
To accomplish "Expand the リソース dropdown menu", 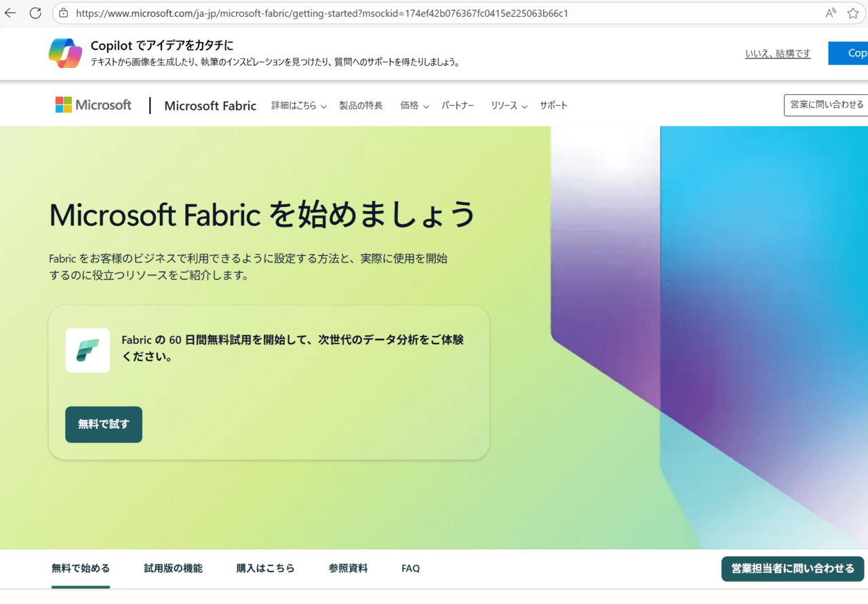I will pos(509,106).
